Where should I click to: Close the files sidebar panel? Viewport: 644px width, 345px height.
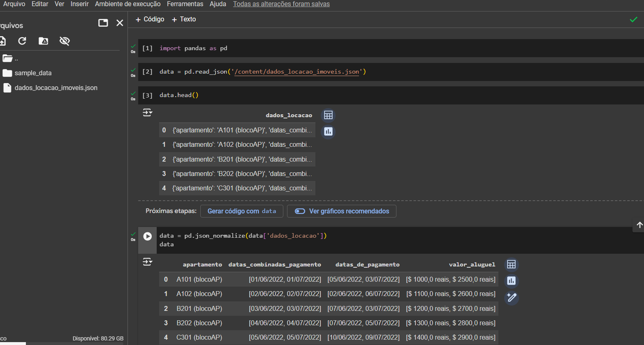click(x=120, y=23)
